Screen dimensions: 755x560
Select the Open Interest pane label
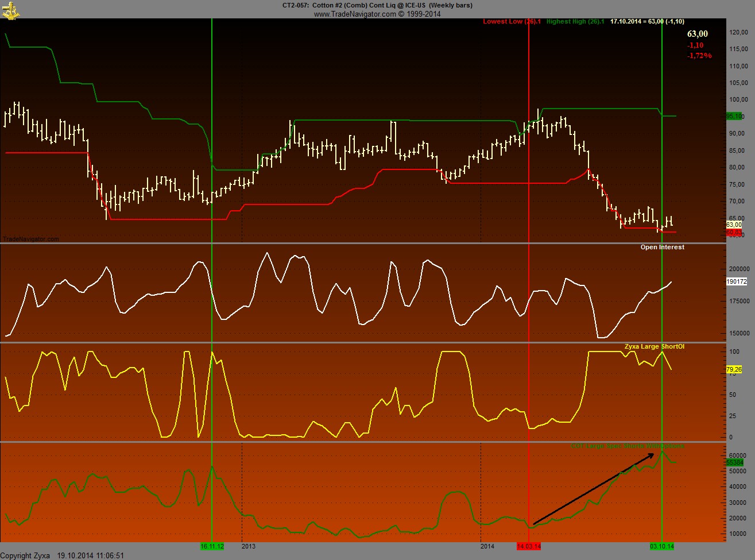663,248
